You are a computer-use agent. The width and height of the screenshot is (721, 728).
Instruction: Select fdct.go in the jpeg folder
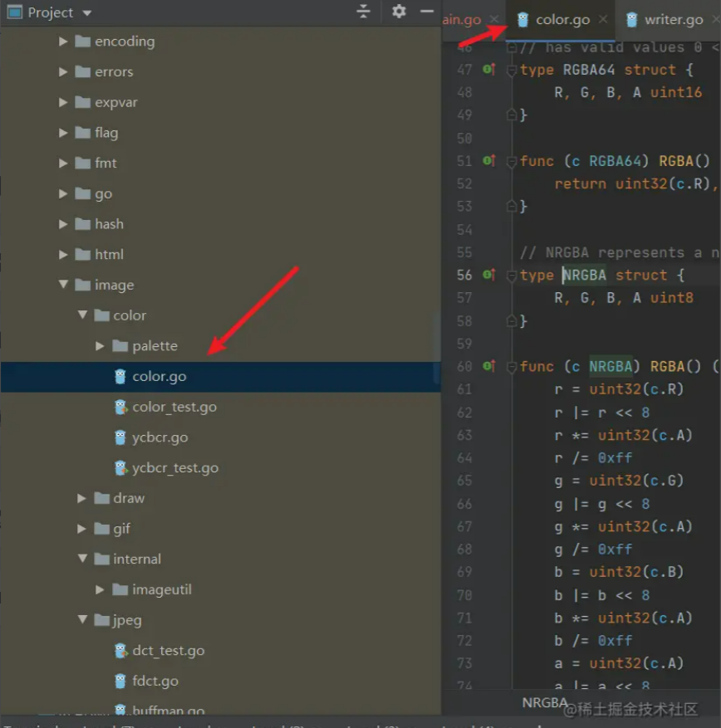point(221,682)
